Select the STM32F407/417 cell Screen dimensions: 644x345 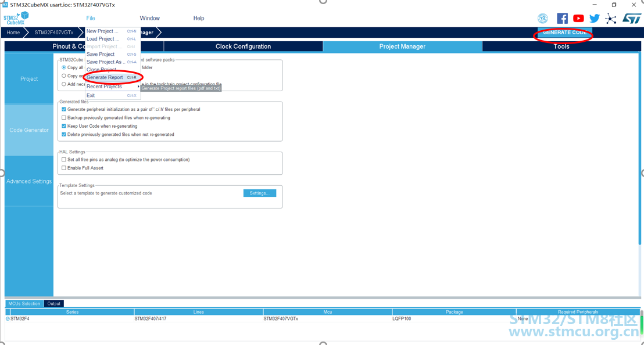pyautogui.click(x=198, y=319)
